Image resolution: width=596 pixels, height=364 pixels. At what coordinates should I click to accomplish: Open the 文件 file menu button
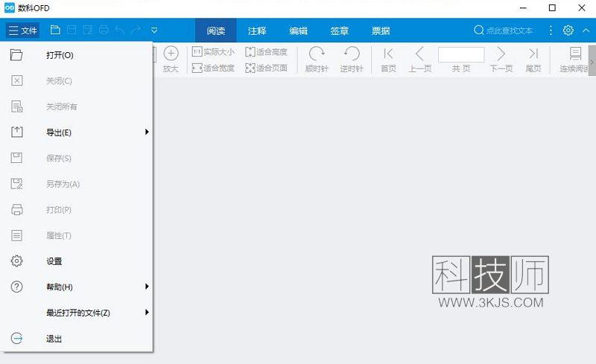[23, 30]
